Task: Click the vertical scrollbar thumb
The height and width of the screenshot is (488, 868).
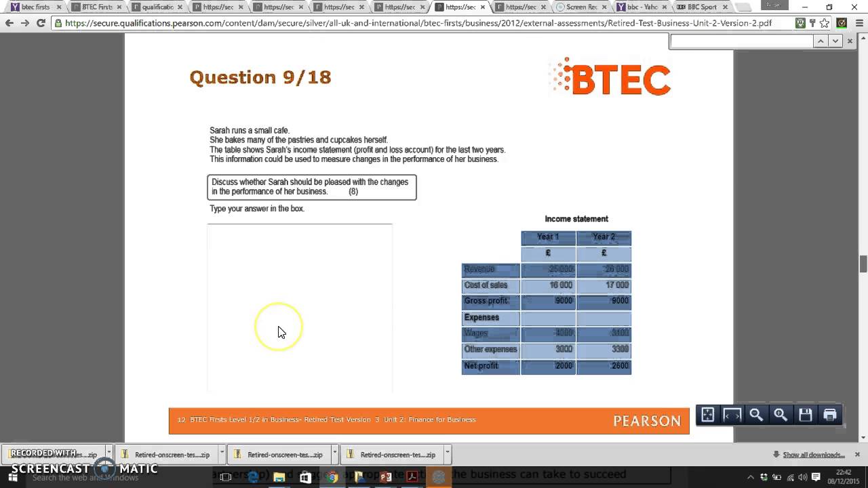Action: [x=863, y=264]
